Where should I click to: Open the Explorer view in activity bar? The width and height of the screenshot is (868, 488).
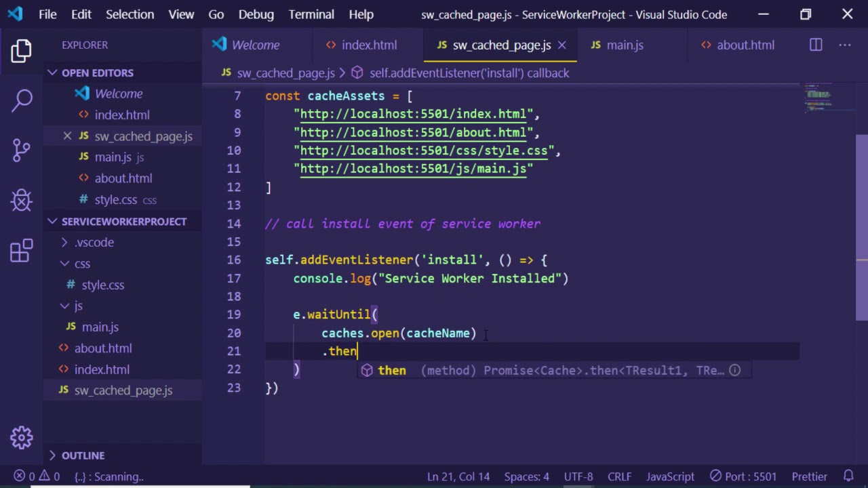pos(22,51)
